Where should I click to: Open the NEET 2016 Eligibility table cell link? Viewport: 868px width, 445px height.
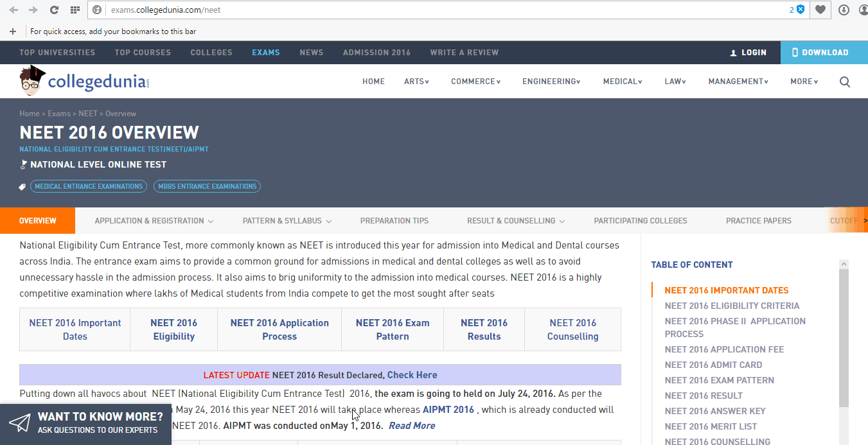[173, 329]
